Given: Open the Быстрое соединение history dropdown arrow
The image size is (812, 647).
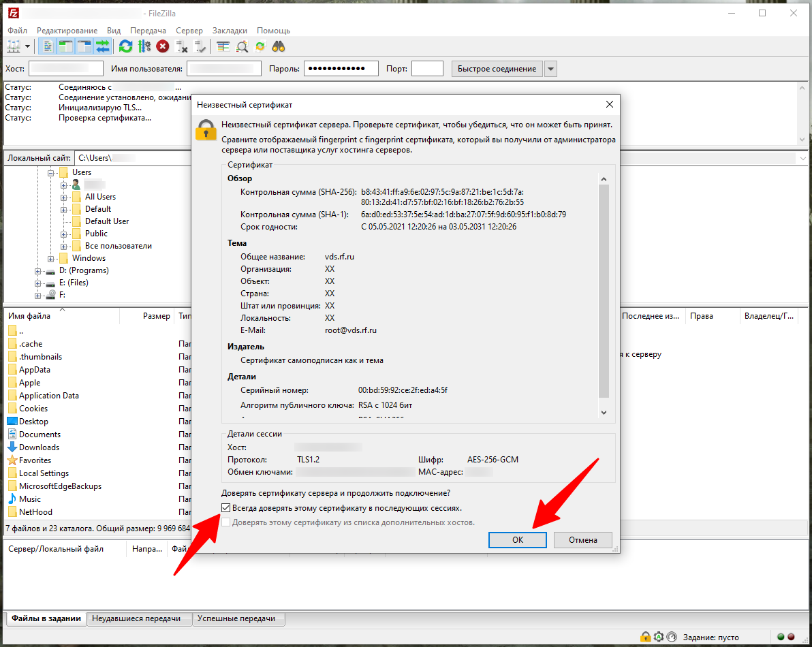Looking at the screenshot, I should coord(550,69).
